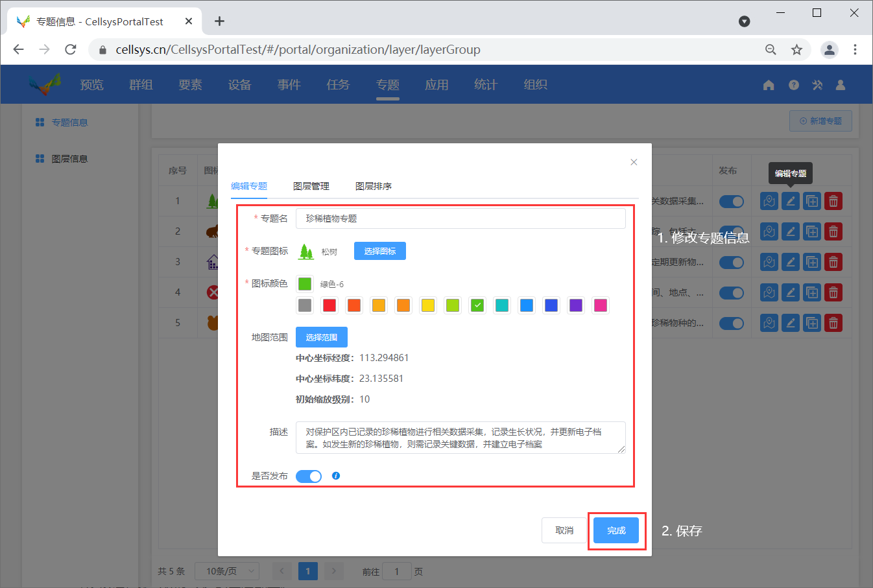This screenshot has height=588, width=873.
Task: Close the edit dialog with X
Action: [x=634, y=162]
